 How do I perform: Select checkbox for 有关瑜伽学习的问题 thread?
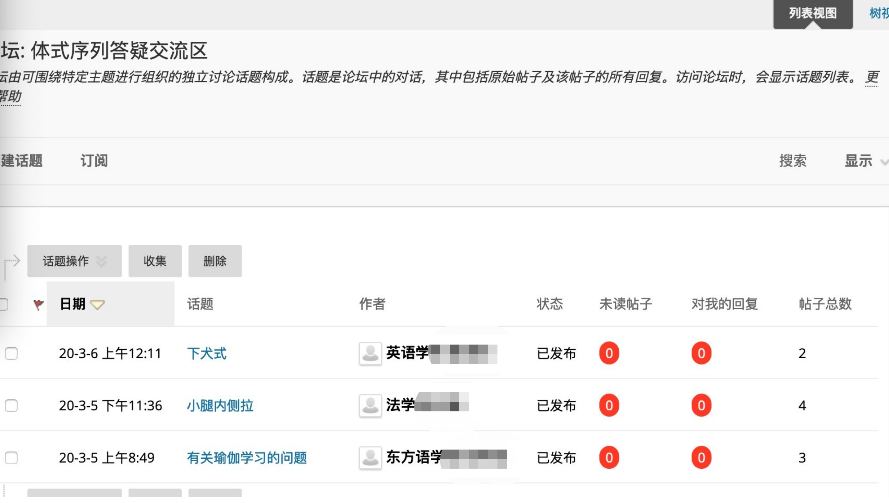click(11, 458)
